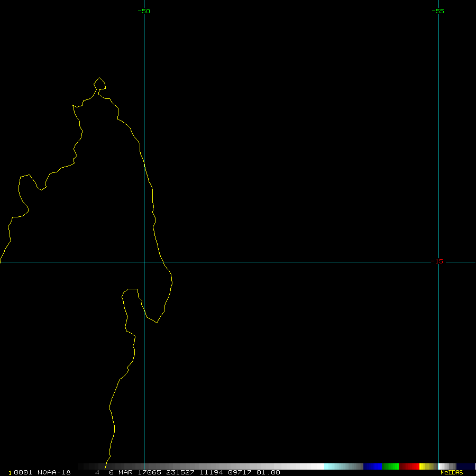This screenshot has width=476, height=476.
Task: Click the 17065 julian day text
Action: coord(150,472)
